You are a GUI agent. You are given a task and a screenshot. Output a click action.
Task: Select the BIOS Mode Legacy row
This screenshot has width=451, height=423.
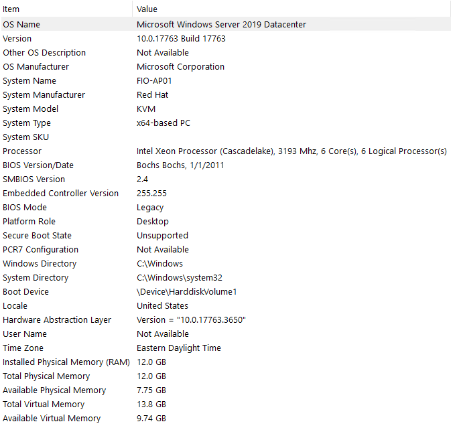click(225, 207)
